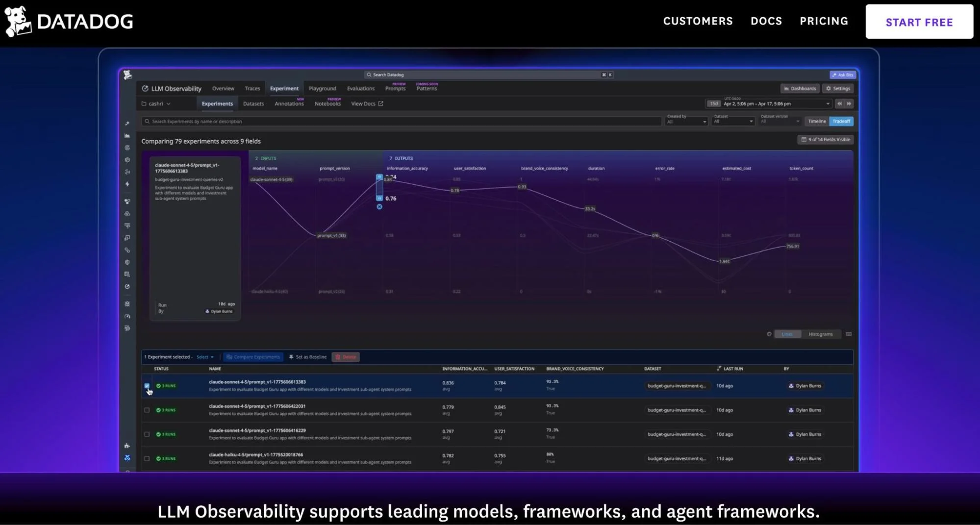Open the PRICING link in the header
This screenshot has height=525, width=980.
point(824,21)
